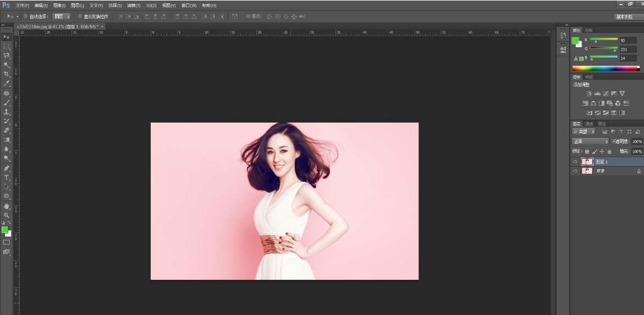644x315 pixels.
Task: Open the History panel icon
Action: pos(563,36)
